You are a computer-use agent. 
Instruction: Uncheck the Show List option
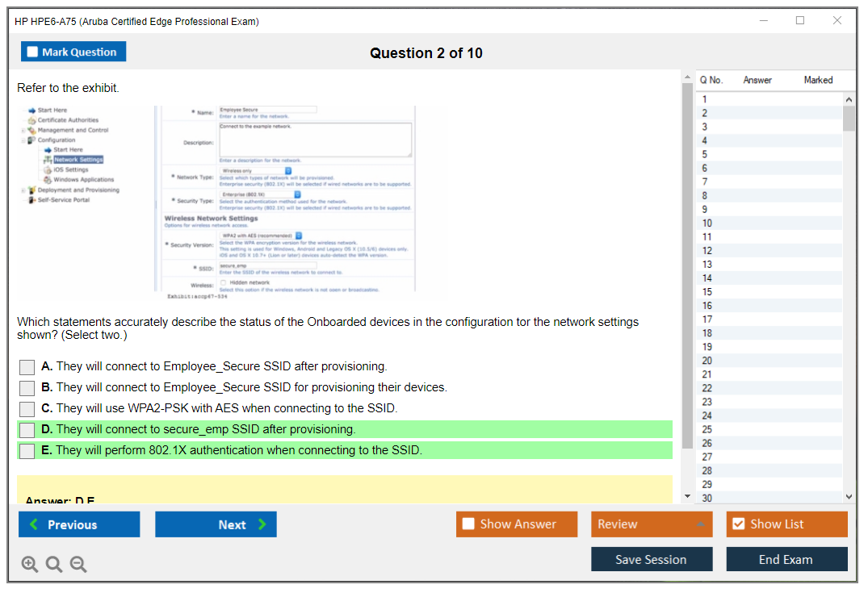coord(738,524)
